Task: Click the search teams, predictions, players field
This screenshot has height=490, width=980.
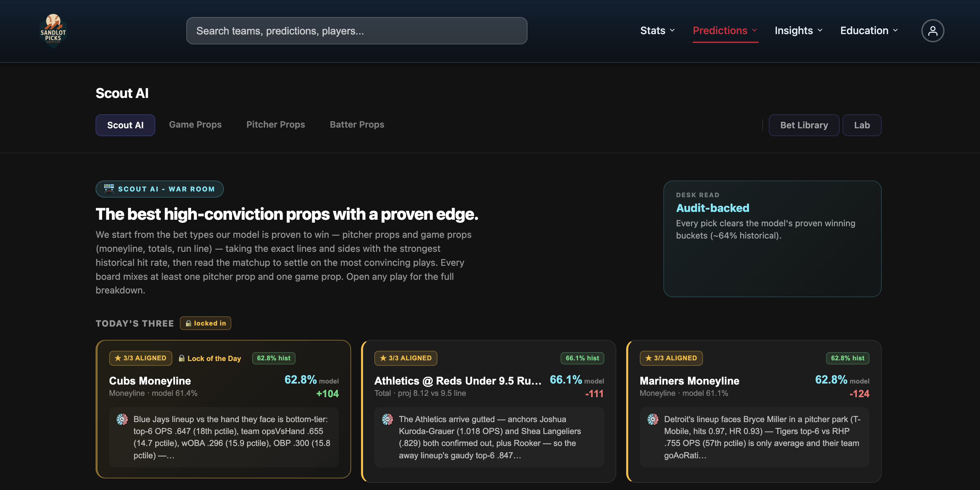Action: point(357,30)
